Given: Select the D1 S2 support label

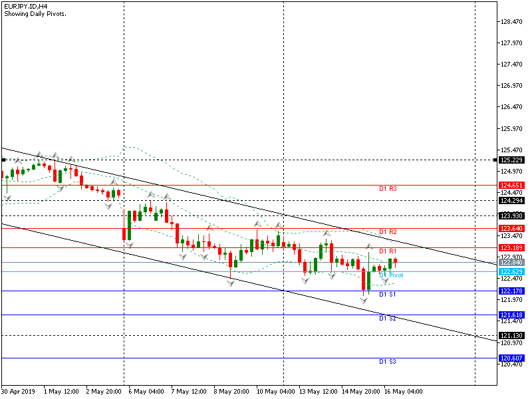Looking at the screenshot, I should pos(388,319).
